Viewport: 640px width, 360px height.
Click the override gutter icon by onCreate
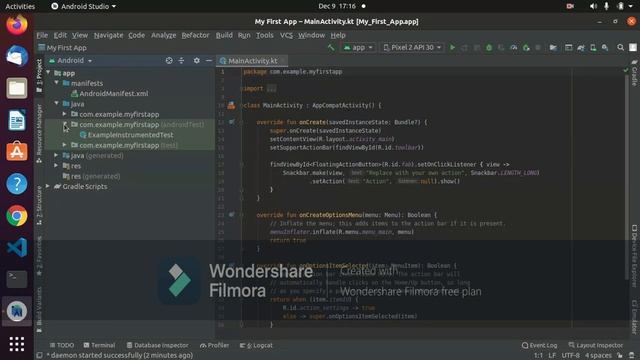click(231, 122)
